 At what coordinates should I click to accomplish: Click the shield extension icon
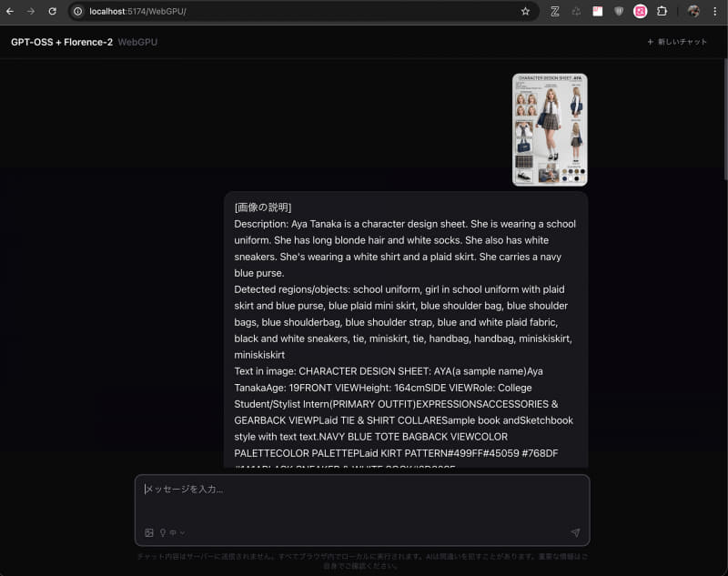click(619, 11)
